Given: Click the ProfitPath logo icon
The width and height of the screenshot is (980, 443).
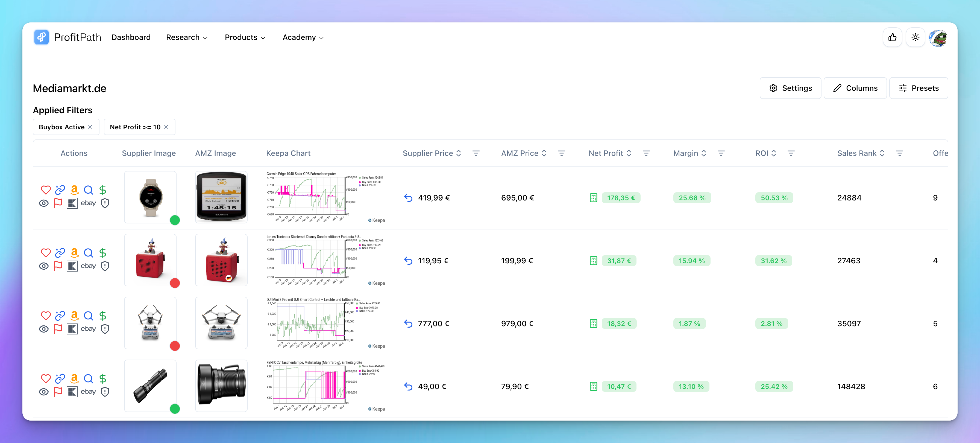Looking at the screenshot, I should (41, 37).
